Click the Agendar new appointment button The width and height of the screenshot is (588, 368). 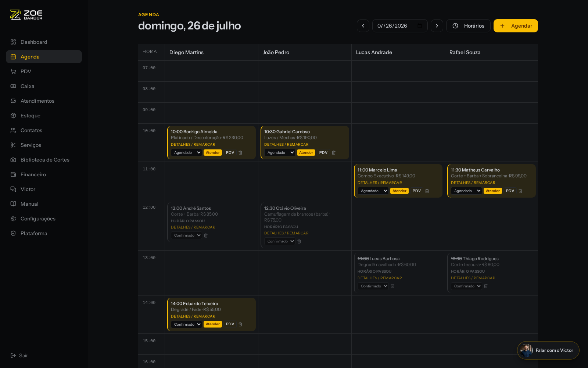[516, 26]
